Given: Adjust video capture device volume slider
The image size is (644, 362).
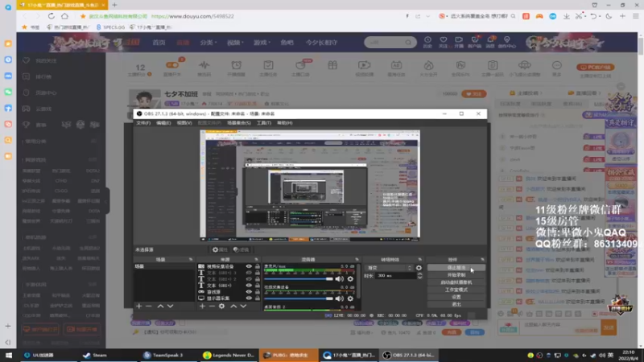Looking at the screenshot, I should [x=298, y=298].
